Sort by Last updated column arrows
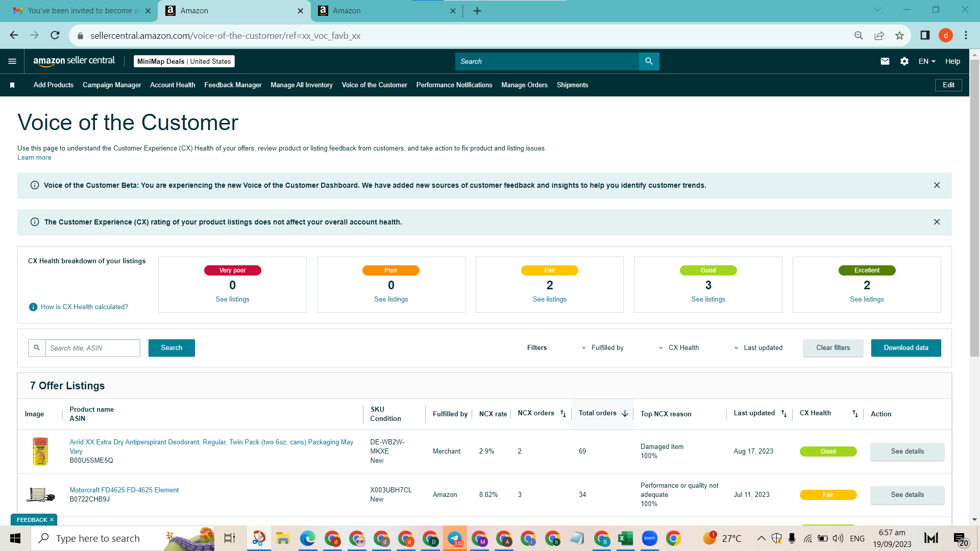The width and height of the screenshot is (980, 551). coord(784,414)
